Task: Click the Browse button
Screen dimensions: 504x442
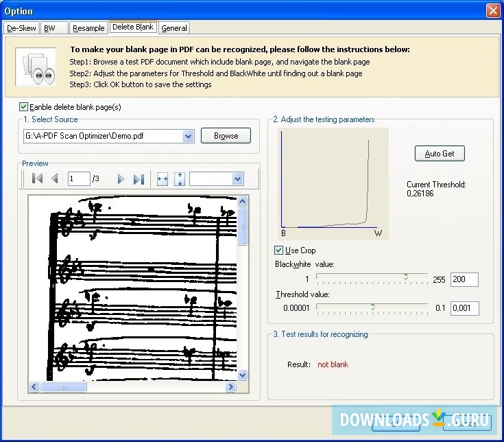Action: click(x=226, y=136)
